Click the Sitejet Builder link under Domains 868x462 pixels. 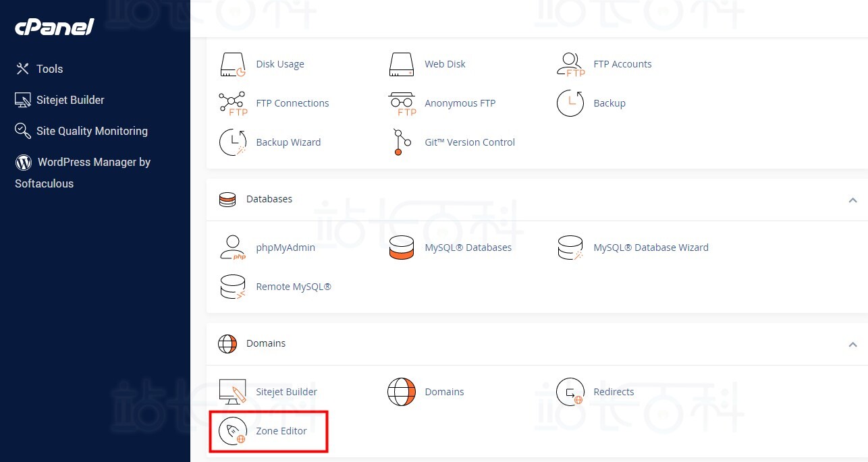[286, 392]
